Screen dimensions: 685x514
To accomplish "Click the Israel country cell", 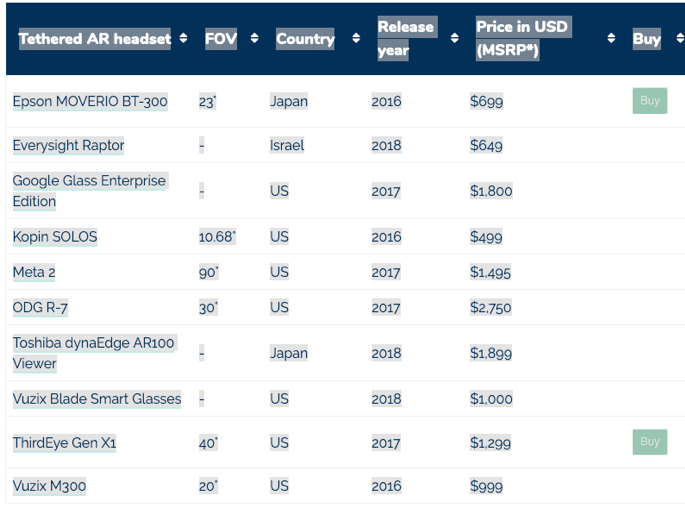I will [287, 145].
